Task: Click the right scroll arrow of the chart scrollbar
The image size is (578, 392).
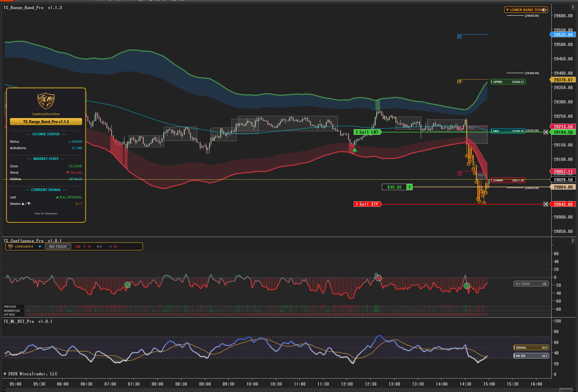Action: (x=574, y=390)
